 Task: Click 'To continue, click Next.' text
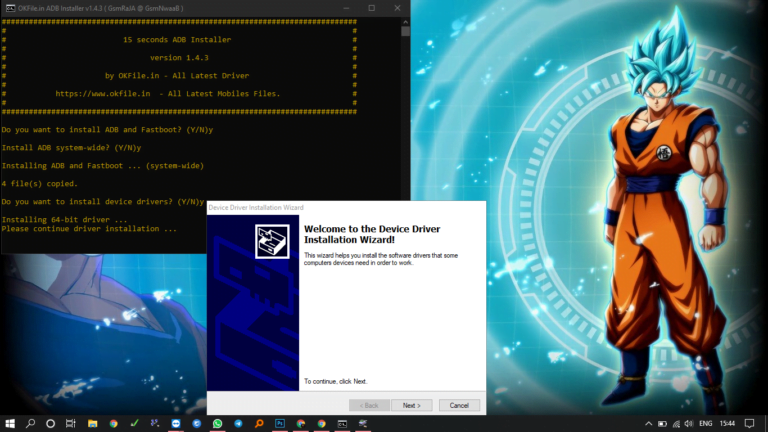tap(336, 381)
